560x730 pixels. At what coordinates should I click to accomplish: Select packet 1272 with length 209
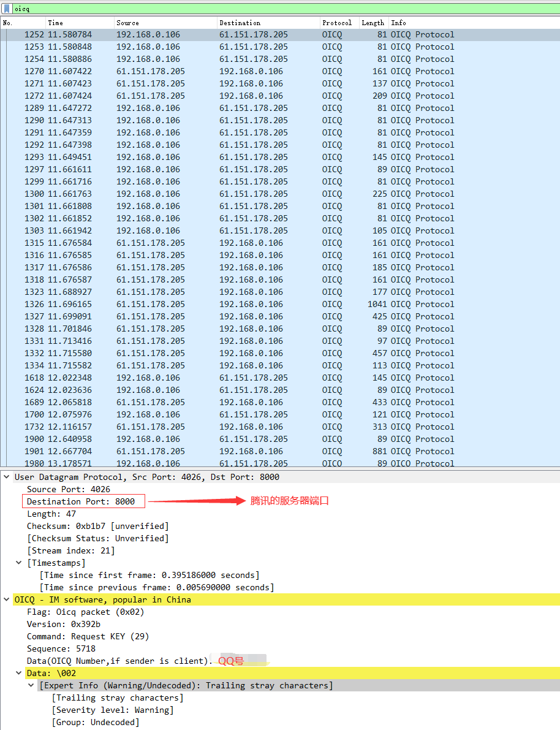[x=280, y=96]
